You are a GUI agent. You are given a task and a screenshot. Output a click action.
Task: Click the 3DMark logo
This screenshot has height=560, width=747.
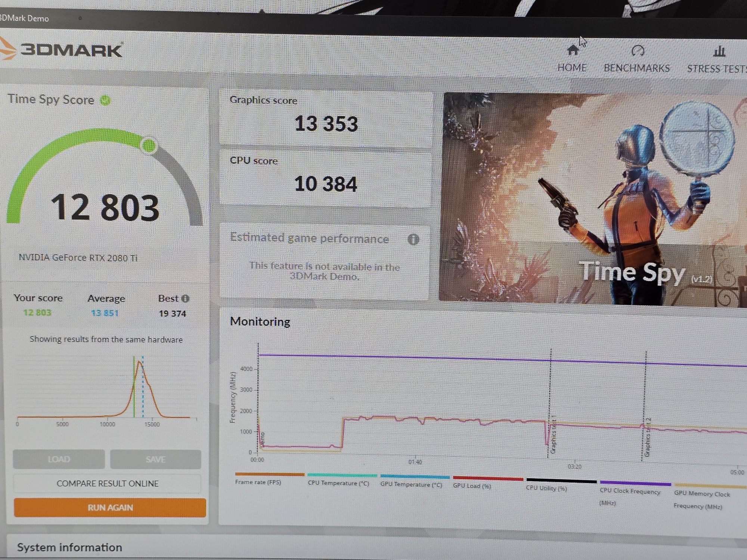point(62,50)
